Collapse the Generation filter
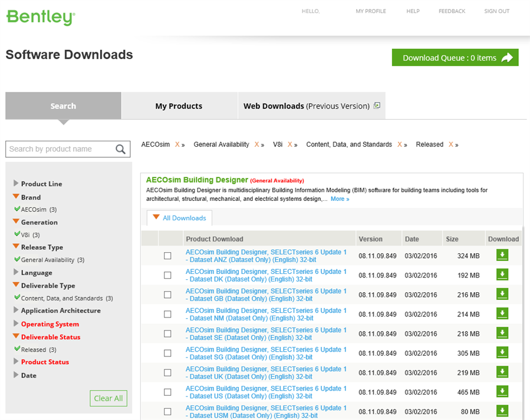530x420 pixels. tap(15, 221)
